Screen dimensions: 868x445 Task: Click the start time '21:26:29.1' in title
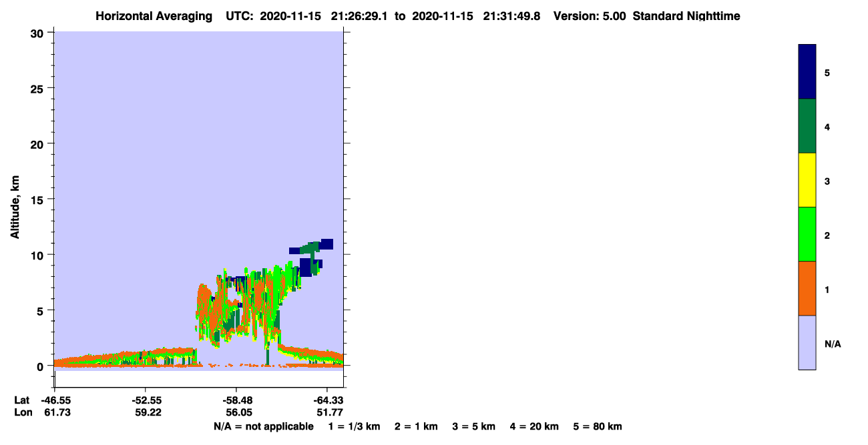[x=359, y=16]
